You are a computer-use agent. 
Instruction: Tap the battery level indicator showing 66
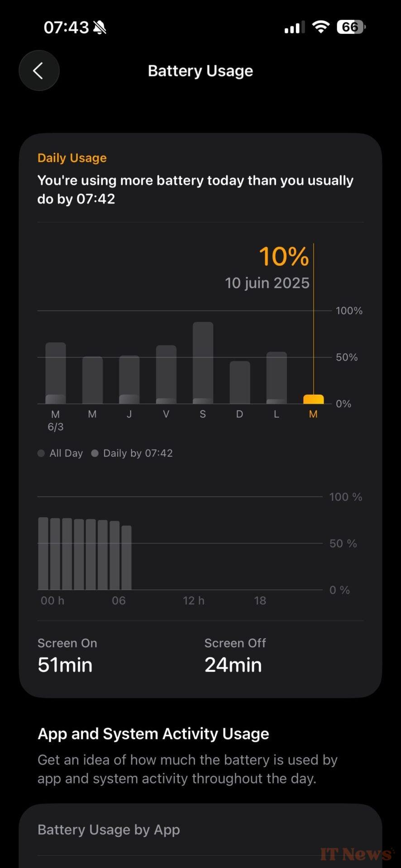coord(351,27)
